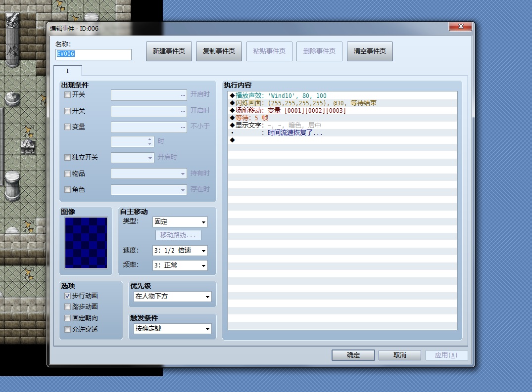The height and width of the screenshot is (392, 532).
Task: Enable the 角色 condition checkbox
Action: coord(67,190)
